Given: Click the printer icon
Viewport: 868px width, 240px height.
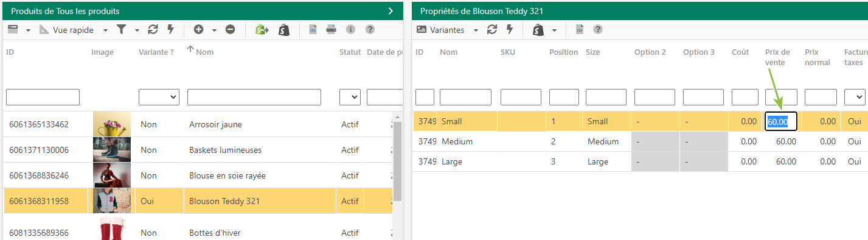Looking at the screenshot, I should (x=332, y=29).
